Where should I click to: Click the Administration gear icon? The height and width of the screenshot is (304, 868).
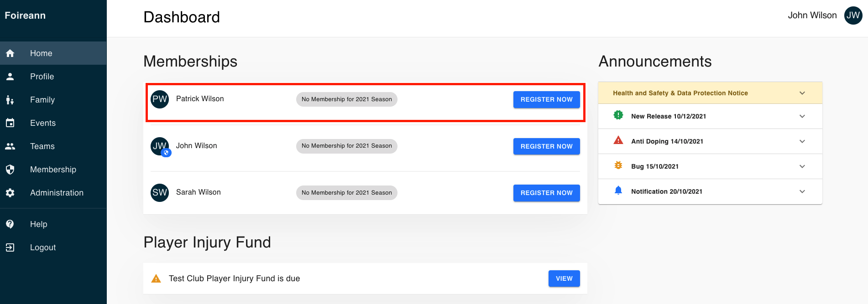(10, 193)
